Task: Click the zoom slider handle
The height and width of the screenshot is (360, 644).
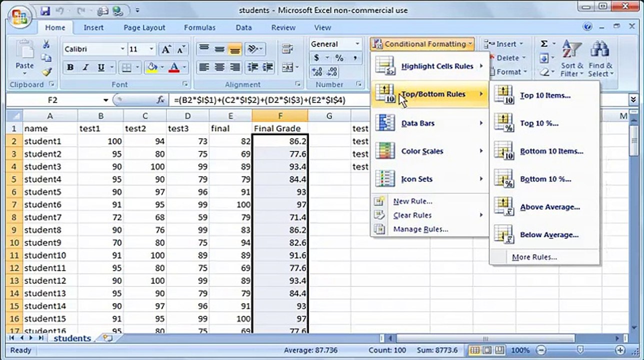Action: pos(580,350)
